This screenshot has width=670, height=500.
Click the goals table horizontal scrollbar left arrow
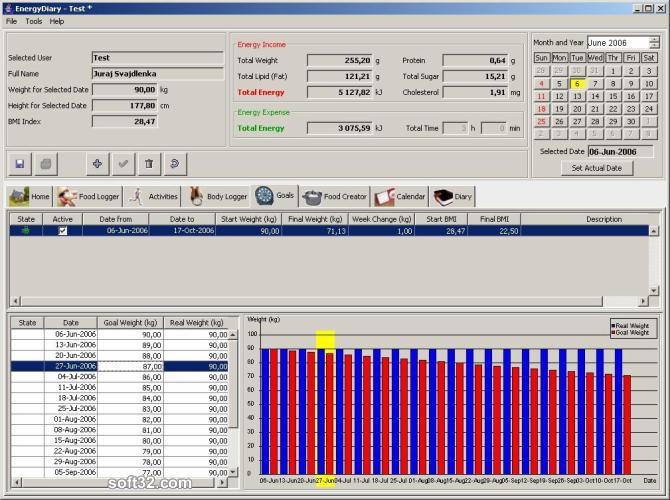(15, 301)
